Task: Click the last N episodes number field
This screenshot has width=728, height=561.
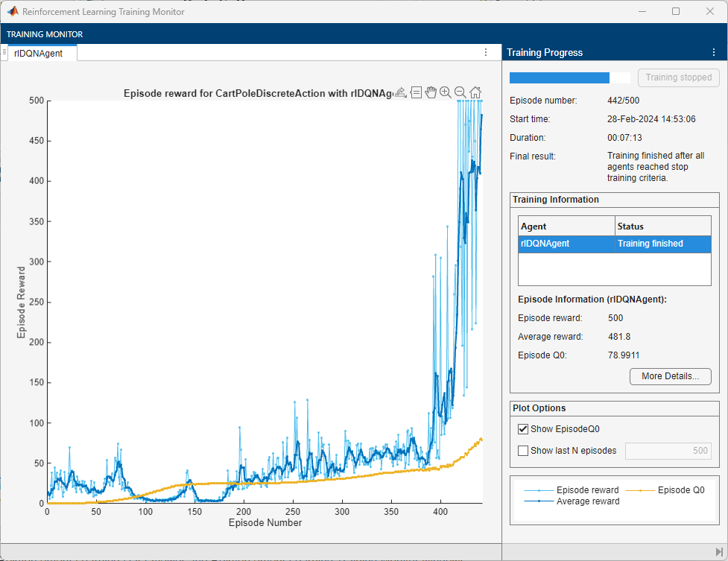Action: [667, 451]
